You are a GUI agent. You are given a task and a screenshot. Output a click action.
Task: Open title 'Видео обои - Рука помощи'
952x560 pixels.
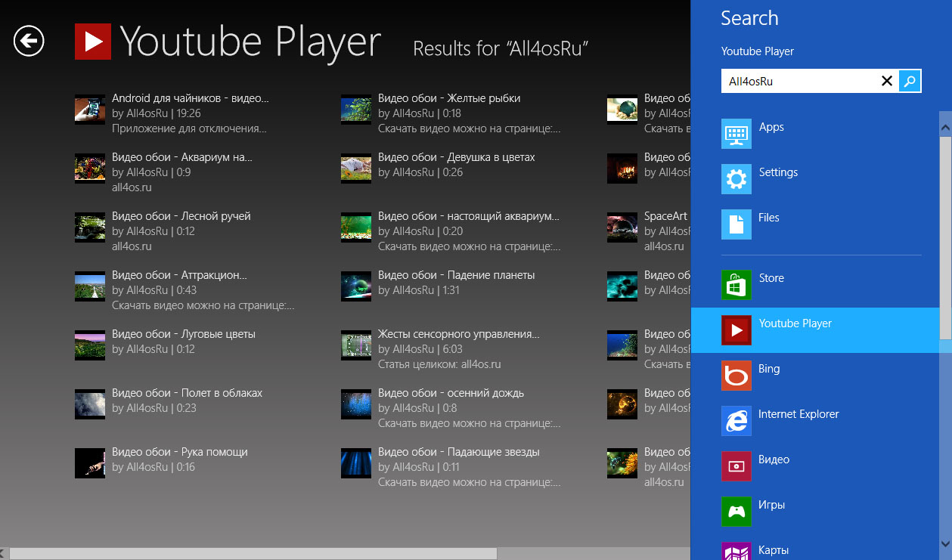(180, 452)
